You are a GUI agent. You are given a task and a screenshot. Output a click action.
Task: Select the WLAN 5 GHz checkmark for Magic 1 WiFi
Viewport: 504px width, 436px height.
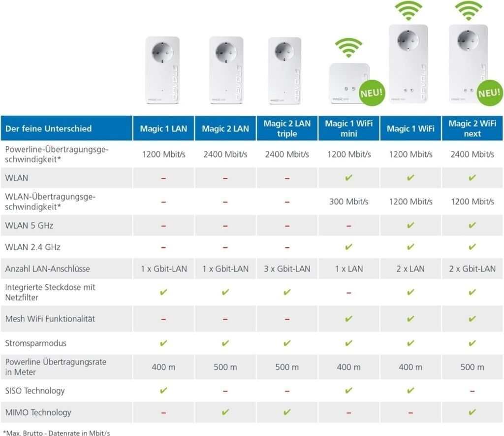click(x=410, y=226)
